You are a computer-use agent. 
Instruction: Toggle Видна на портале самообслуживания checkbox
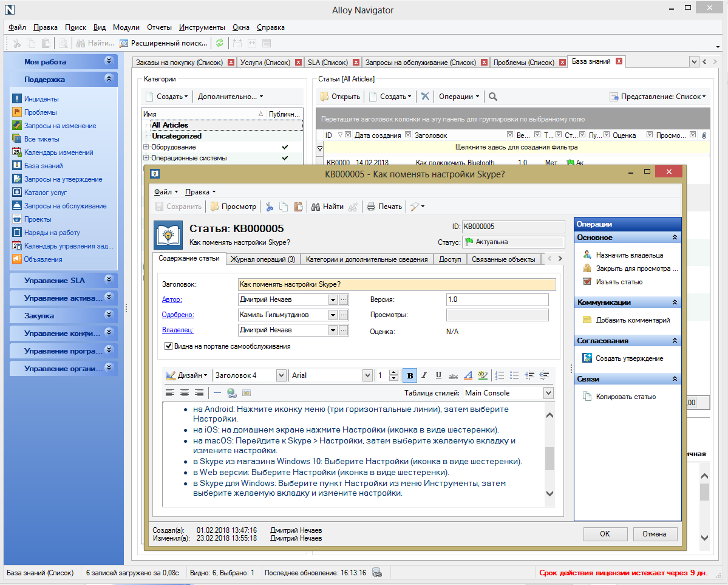coord(169,346)
